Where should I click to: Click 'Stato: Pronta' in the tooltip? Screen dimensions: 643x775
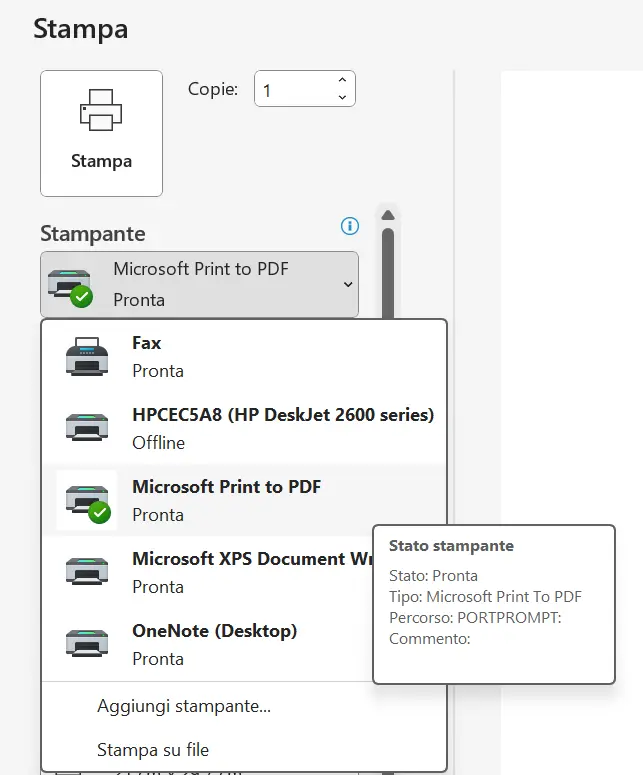click(x=433, y=576)
